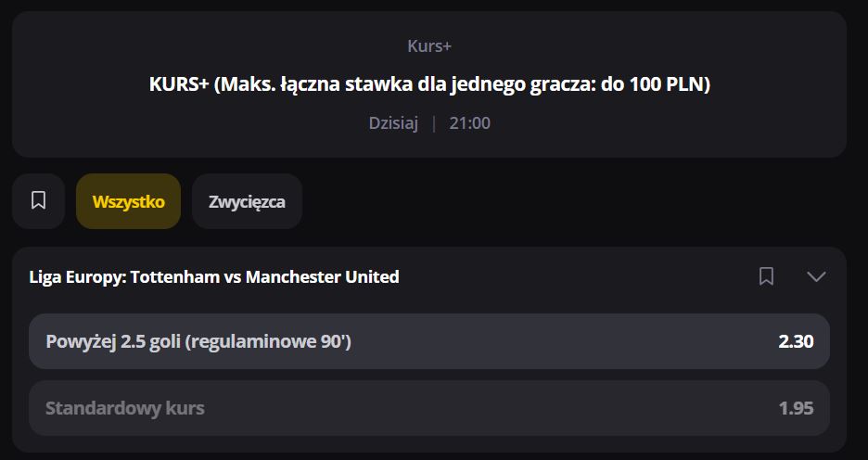The width and height of the screenshot is (868, 460).
Task: Click the Dzisiaj date text
Action: [x=394, y=123]
